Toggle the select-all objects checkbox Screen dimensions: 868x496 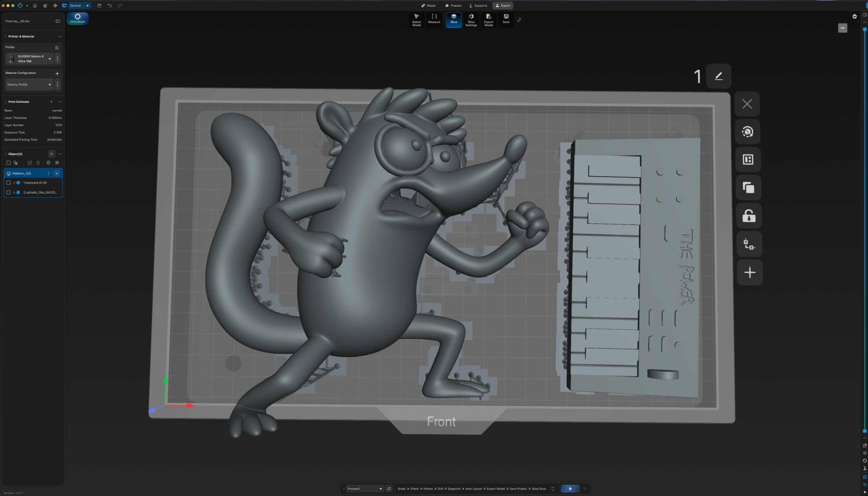[x=8, y=163]
